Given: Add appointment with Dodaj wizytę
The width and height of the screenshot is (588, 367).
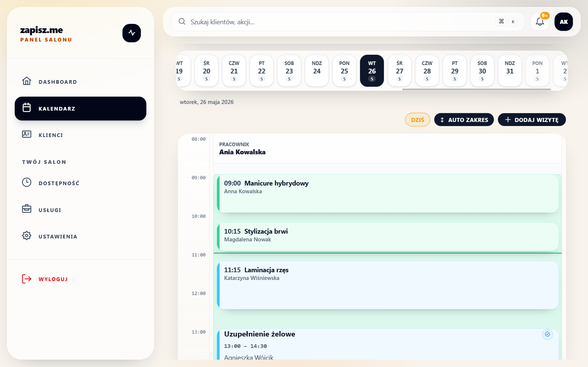Looking at the screenshot, I should (532, 120).
